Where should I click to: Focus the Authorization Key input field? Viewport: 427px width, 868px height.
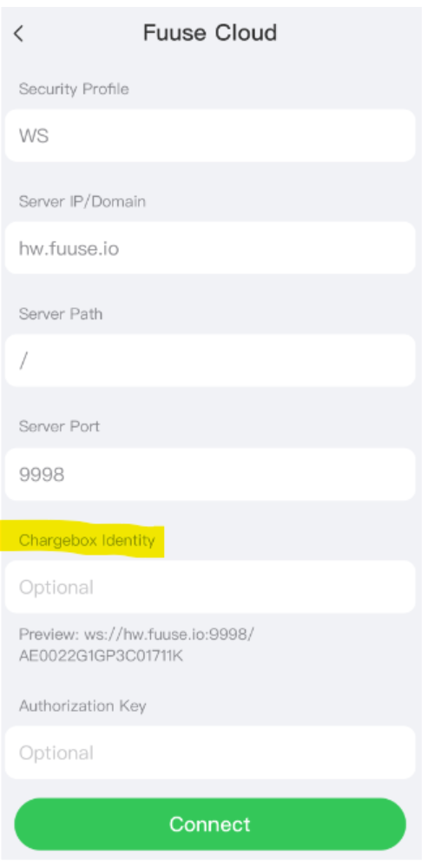[x=210, y=753]
